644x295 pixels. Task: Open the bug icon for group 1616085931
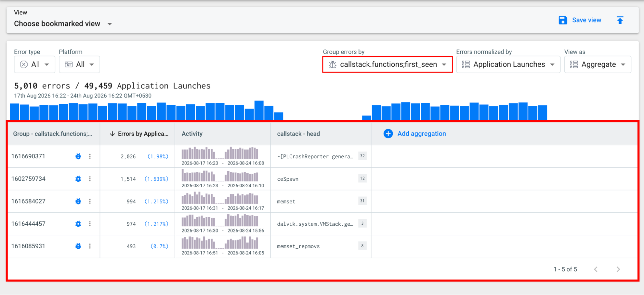78,246
